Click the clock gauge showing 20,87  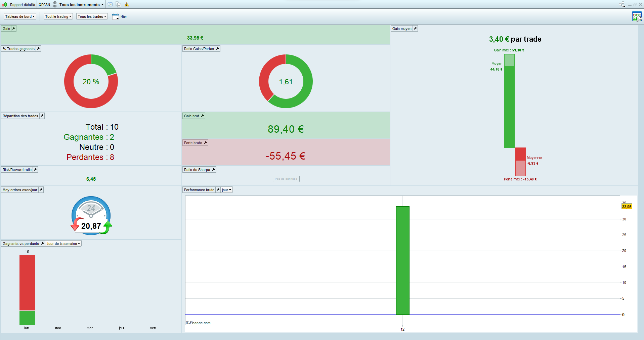[91, 216]
